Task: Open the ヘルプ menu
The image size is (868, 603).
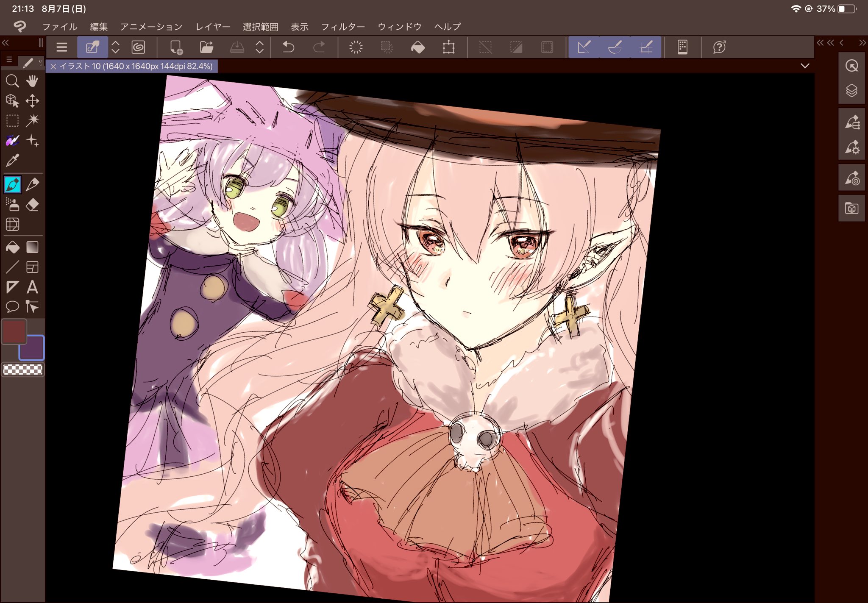Action: [448, 27]
